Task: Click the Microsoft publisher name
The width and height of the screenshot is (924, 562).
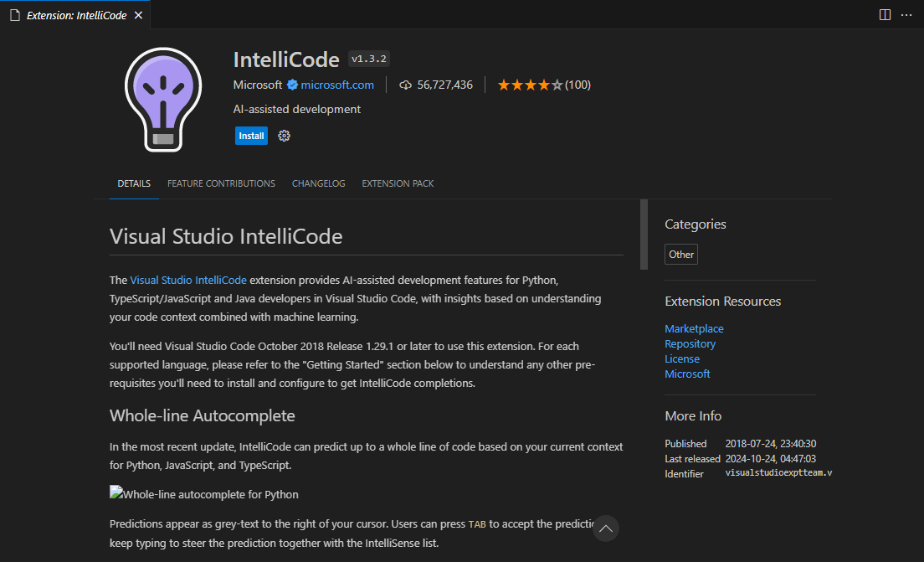Action: (258, 85)
